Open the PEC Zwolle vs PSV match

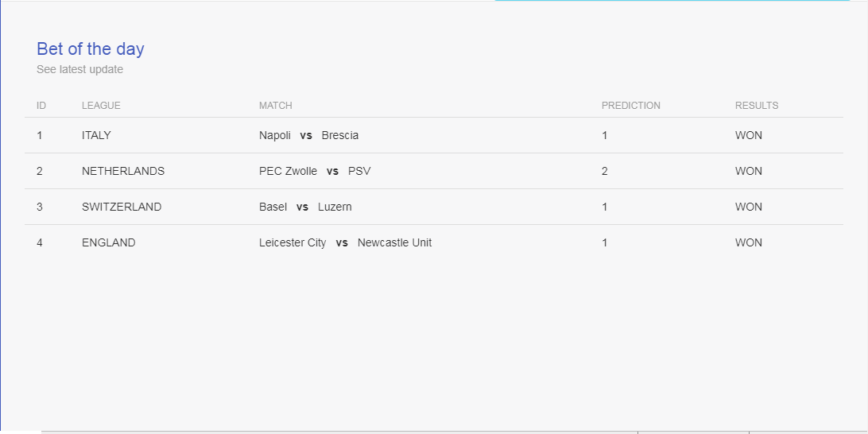coord(315,172)
